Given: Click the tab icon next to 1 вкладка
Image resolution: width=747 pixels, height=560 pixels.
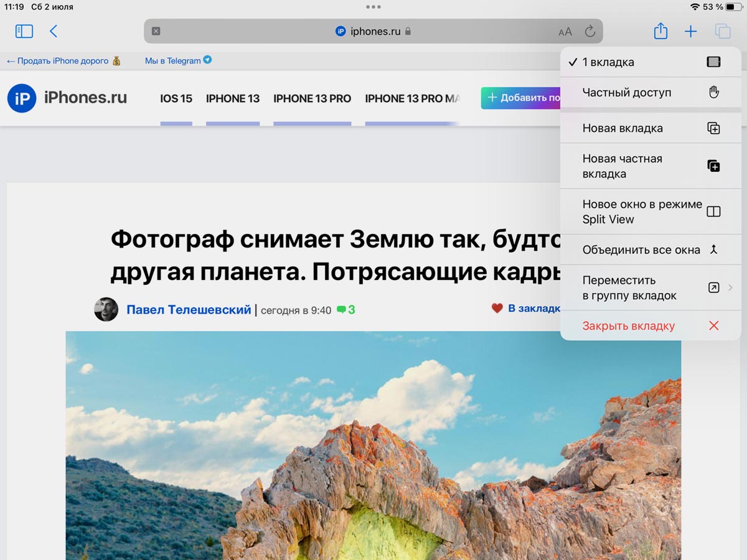Looking at the screenshot, I should [714, 62].
